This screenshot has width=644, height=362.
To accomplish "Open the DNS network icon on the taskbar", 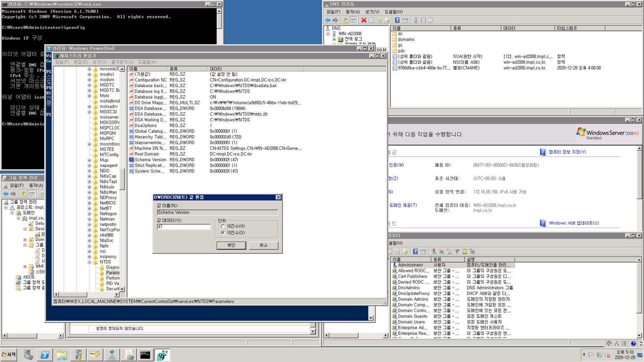I will 112,355.
